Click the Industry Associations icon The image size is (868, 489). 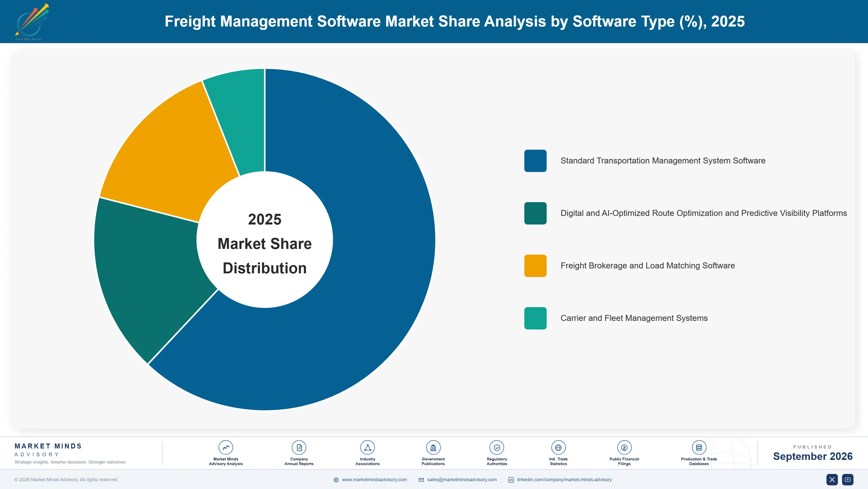click(368, 447)
